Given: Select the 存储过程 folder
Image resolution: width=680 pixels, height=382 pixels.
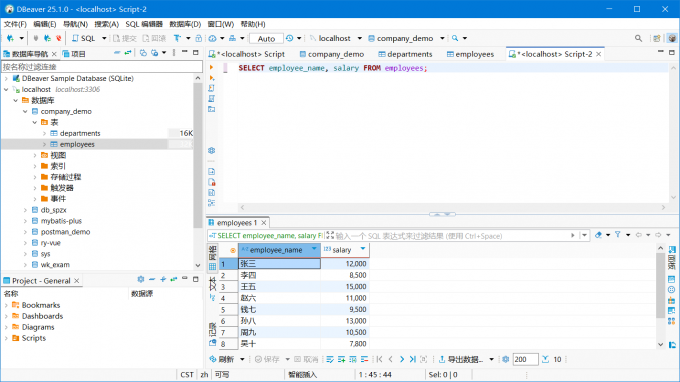Looking at the screenshot, I should [x=65, y=177].
